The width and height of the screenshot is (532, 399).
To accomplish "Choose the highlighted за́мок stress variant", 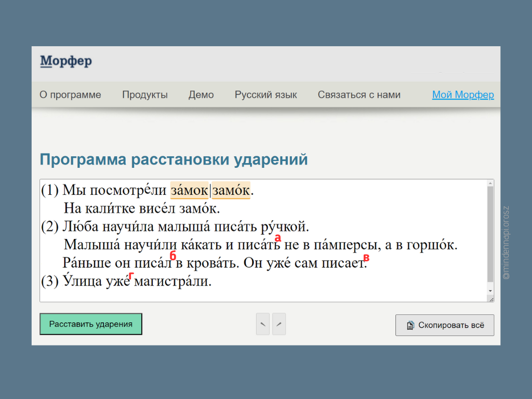I will point(189,190).
